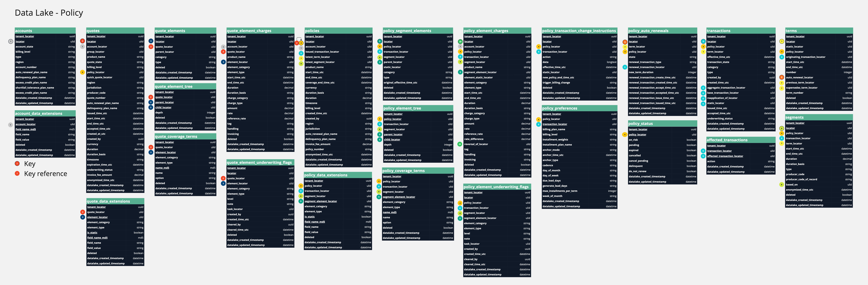Click the red Key legend circle
868x285 pixels.
click(x=17, y=164)
